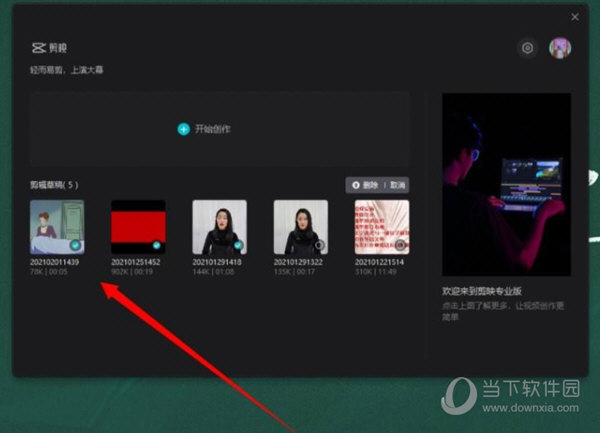Open red draft thumbnail 202101251452

click(138, 227)
